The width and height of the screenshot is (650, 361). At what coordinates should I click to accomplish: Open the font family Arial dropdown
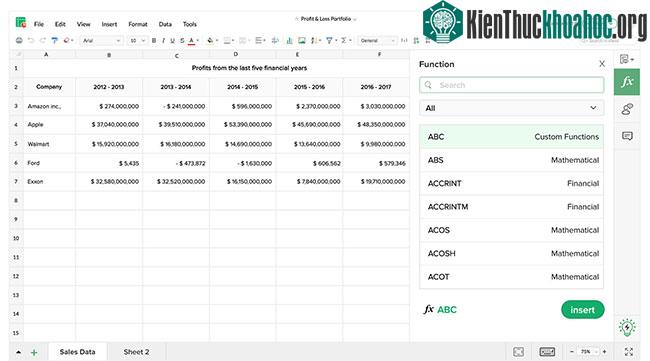click(101, 41)
